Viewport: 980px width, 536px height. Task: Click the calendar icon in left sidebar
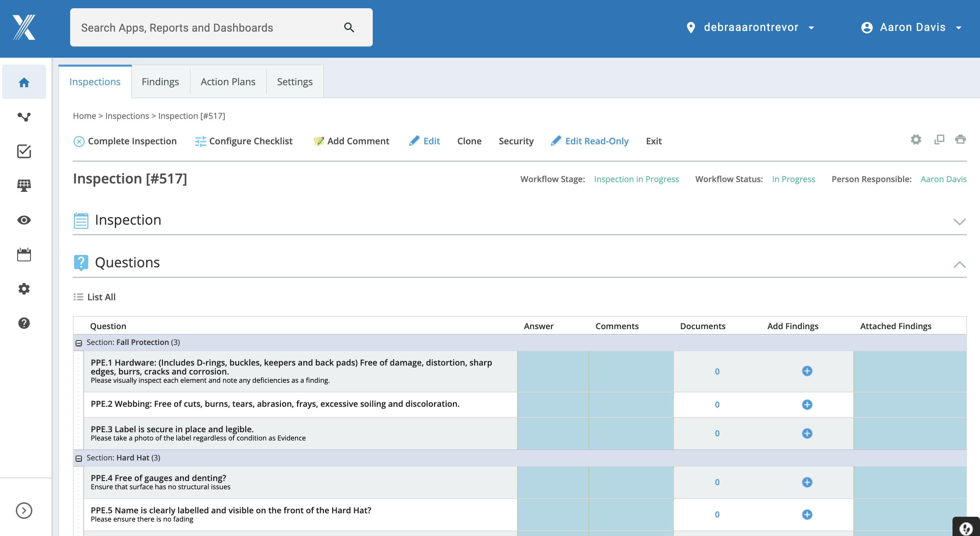(24, 254)
